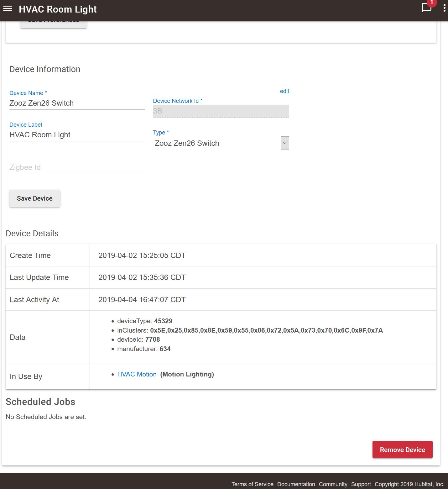Image resolution: width=448 pixels, height=489 pixels.
Task: Click the edit link above Device Network Id
Action: (284, 91)
